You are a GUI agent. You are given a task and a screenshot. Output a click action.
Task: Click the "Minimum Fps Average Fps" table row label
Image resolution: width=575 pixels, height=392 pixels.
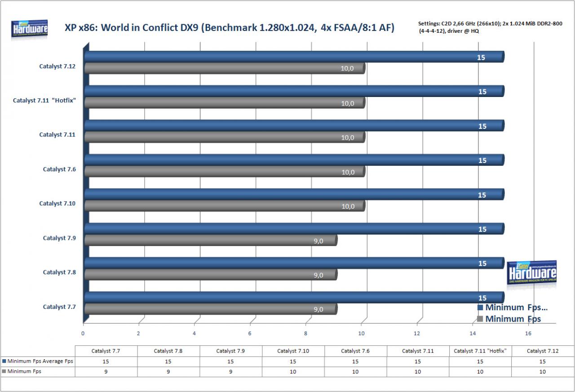click(x=41, y=361)
